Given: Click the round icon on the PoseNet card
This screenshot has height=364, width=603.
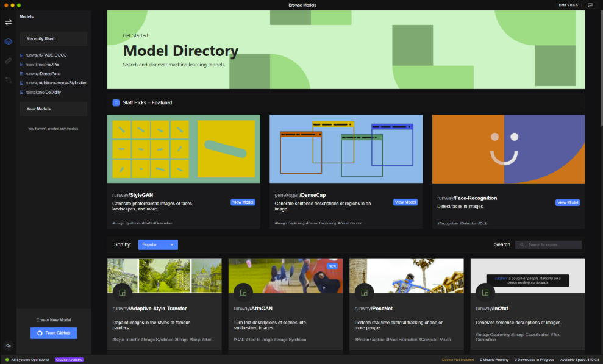Looking at the screenshot, I should 364,293.
